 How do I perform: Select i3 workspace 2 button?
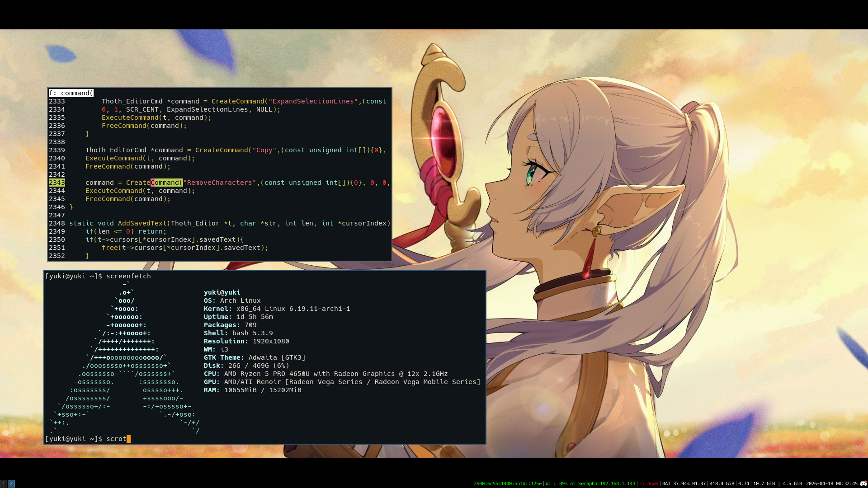[11, 483]
